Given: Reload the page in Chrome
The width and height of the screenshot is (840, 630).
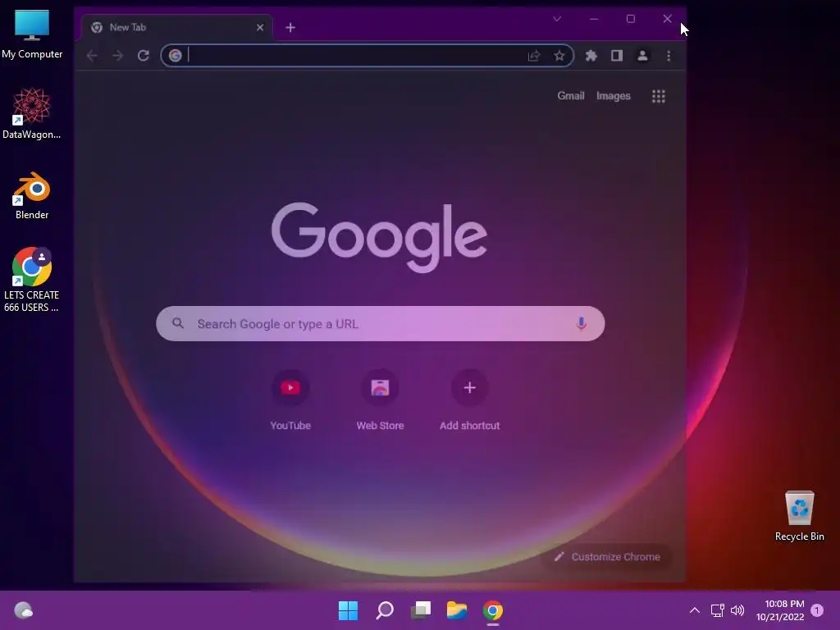Looking at the screenshot, I should pos(143,56).
